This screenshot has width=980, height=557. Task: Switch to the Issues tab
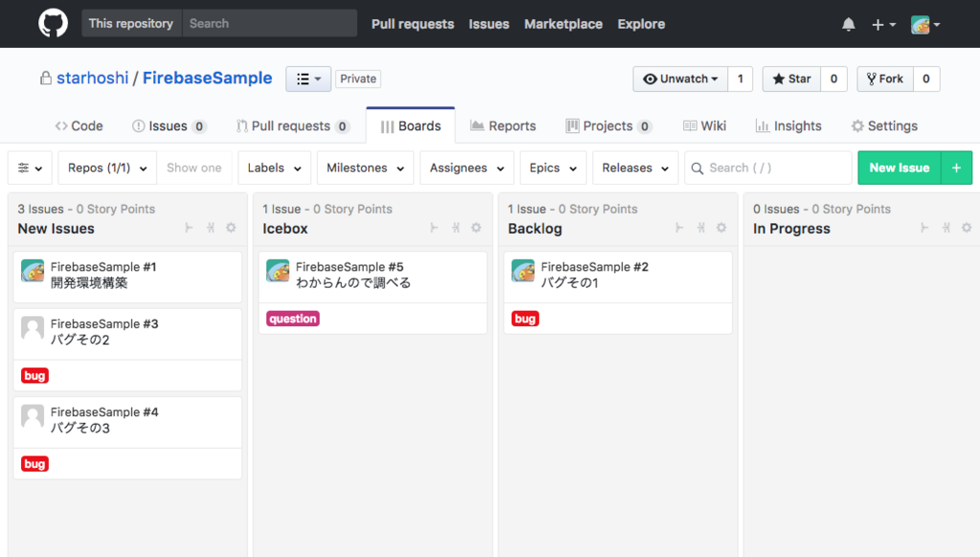tap(168, 125)
